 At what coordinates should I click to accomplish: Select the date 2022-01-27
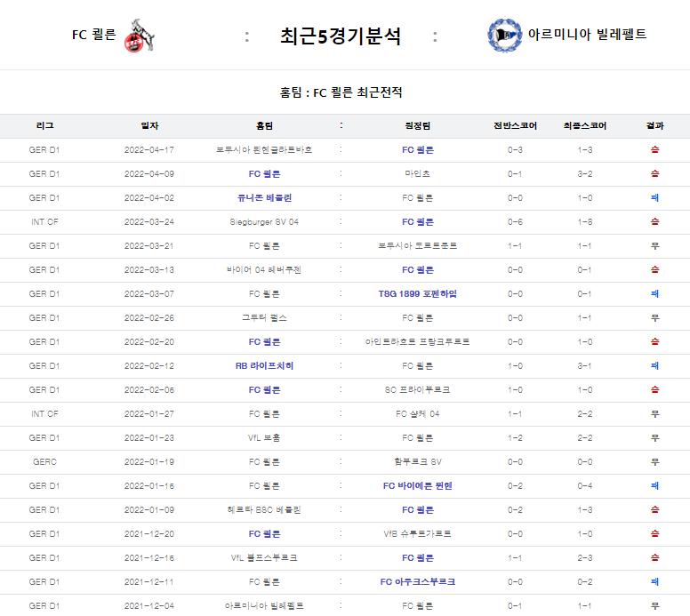point(149,413)
